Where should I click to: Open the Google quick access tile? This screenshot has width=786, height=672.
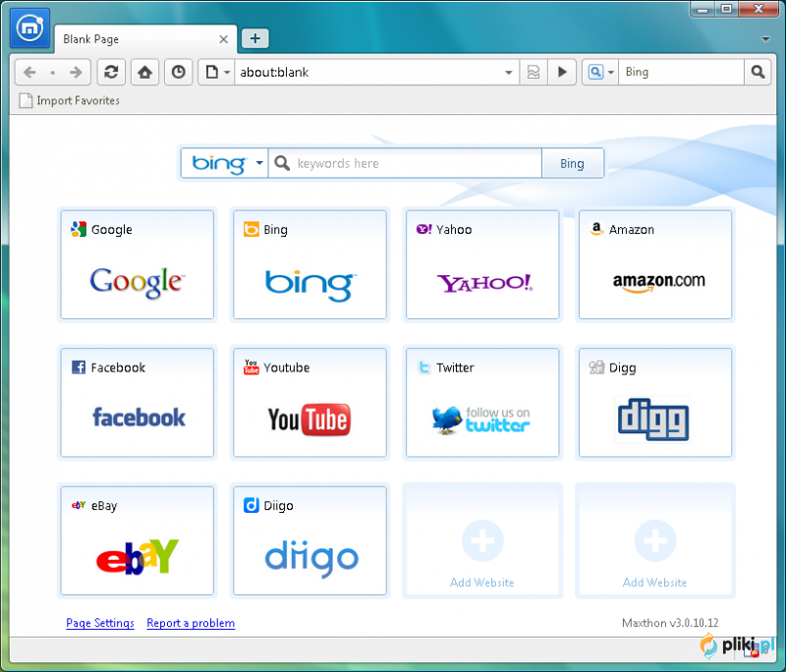138,264
